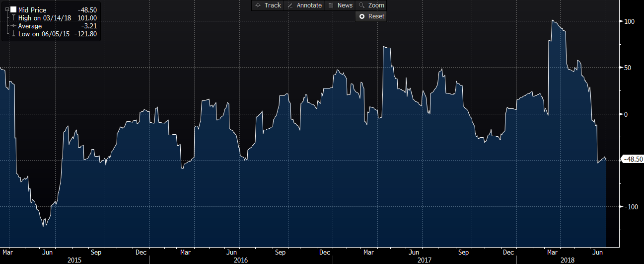The width and height of the screenshot is (644, 264).
Task: Click the 100 label on the price axis
Action: 629,21
